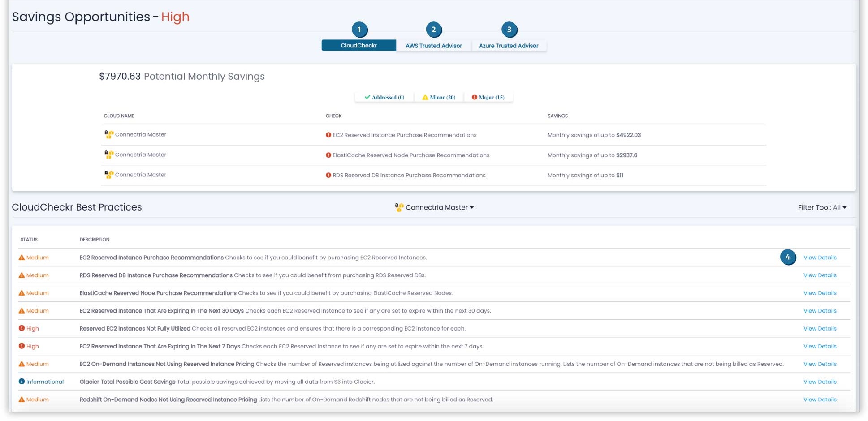This screenshot has width=868, height=421.
Task: Click the red alert icon in the $2937.6 savings row
Action: (328, 155)
